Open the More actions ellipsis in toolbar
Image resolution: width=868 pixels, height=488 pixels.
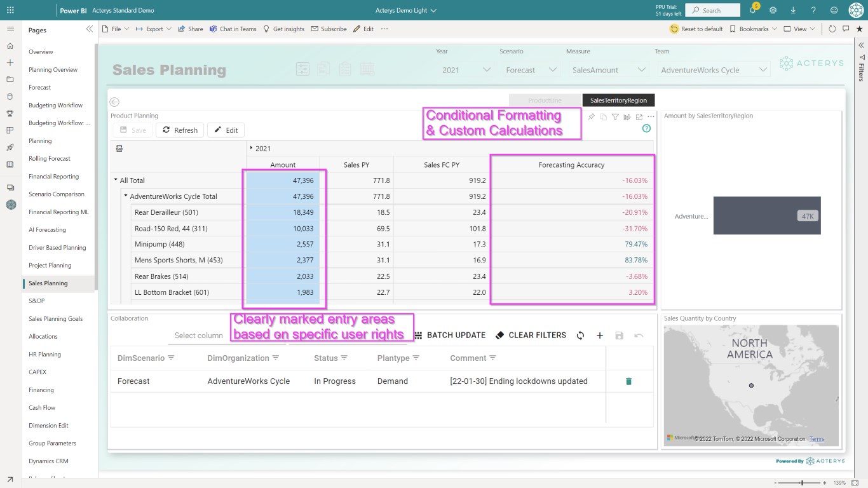click(x=384, y=29)
